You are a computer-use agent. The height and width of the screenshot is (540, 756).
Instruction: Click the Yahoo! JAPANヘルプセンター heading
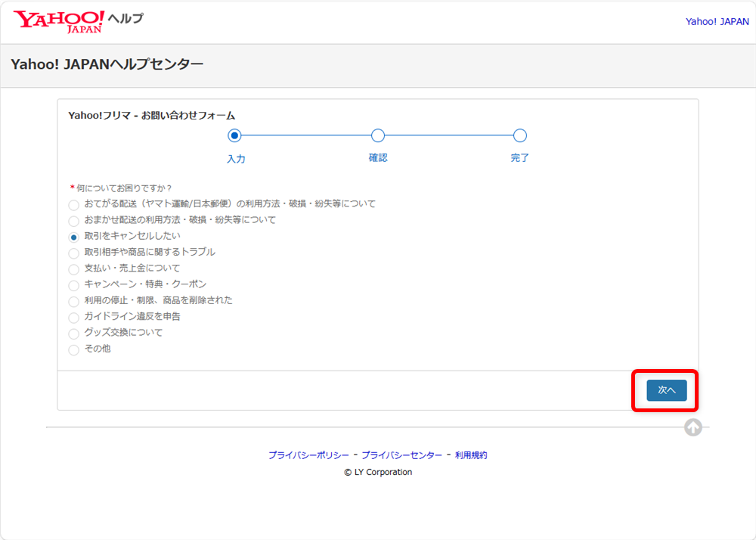click(x=107, y=64)
